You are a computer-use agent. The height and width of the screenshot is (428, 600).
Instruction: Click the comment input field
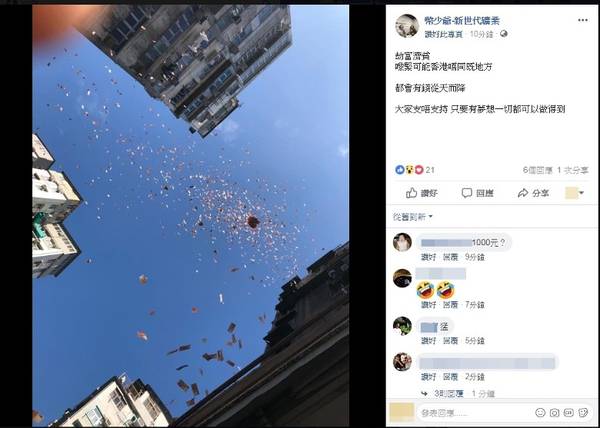point(476,413)
